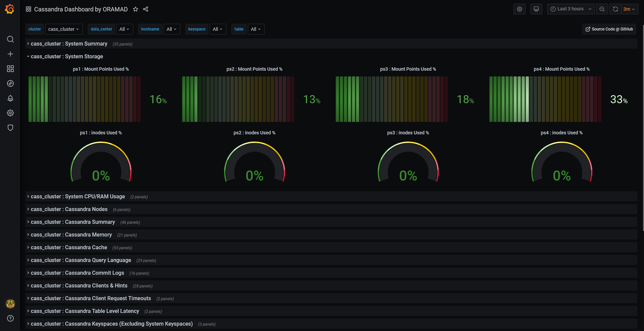Open the cass_cluster cluster dropdown
Viewport: 644px width, 331px height.
[64, 29]
